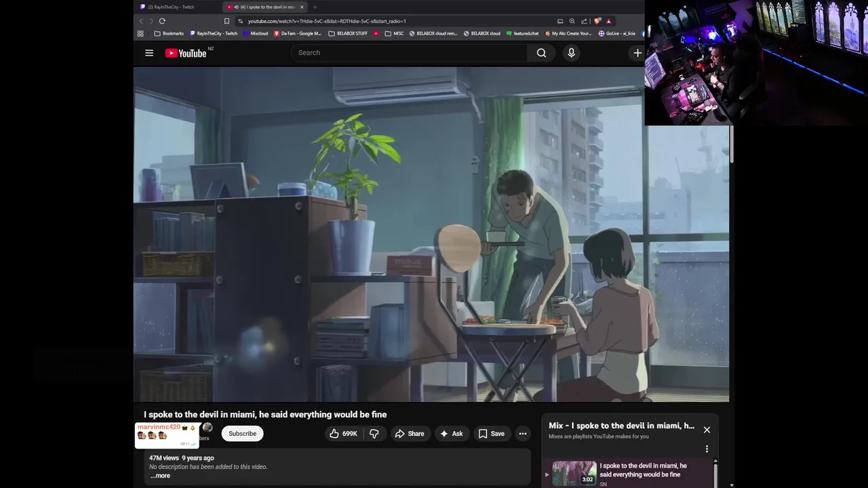Mute the tab using the speaker icon

coord(236,7)
